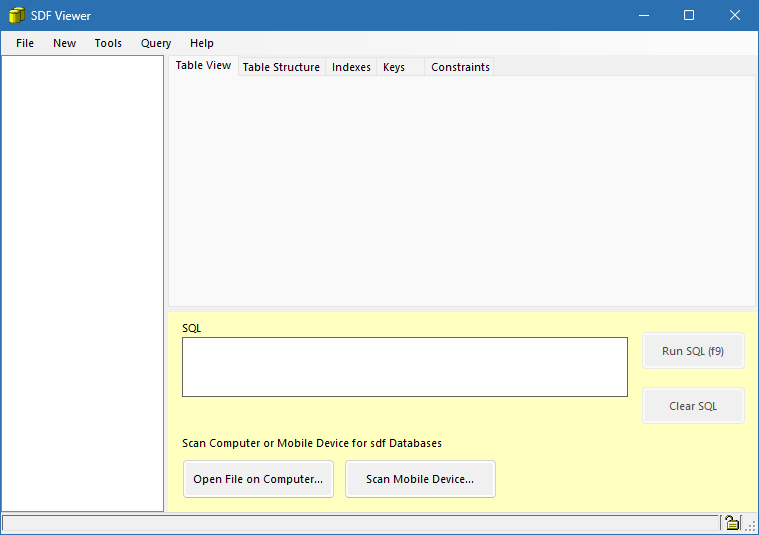Click the window resize grip in corner

tap(750, 525)
